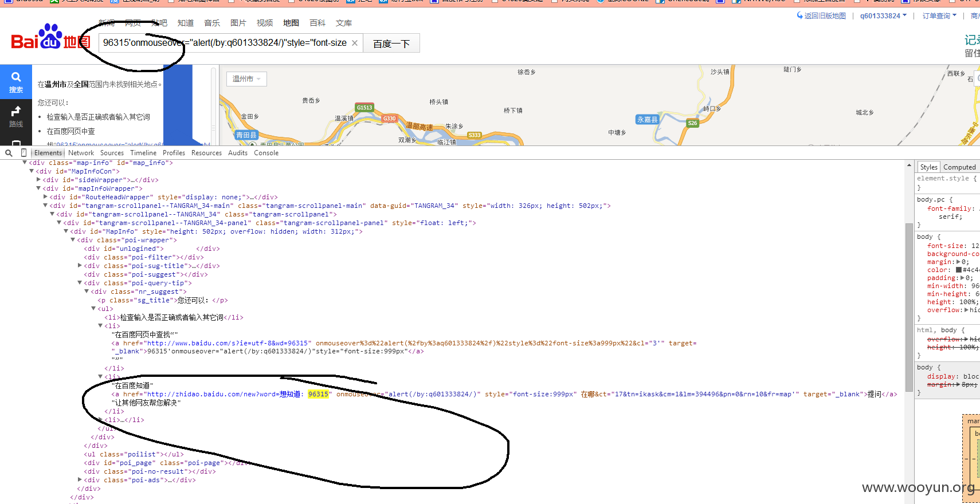Select the div id unlogined line
The width and height of the screenshot is (980, 504).
152,249
